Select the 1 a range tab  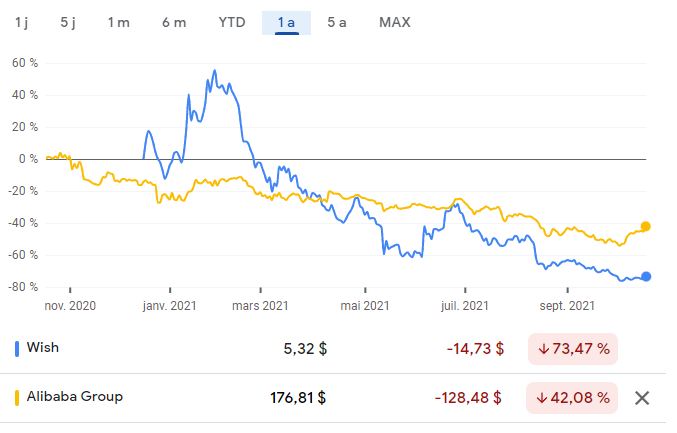[287, 22]
